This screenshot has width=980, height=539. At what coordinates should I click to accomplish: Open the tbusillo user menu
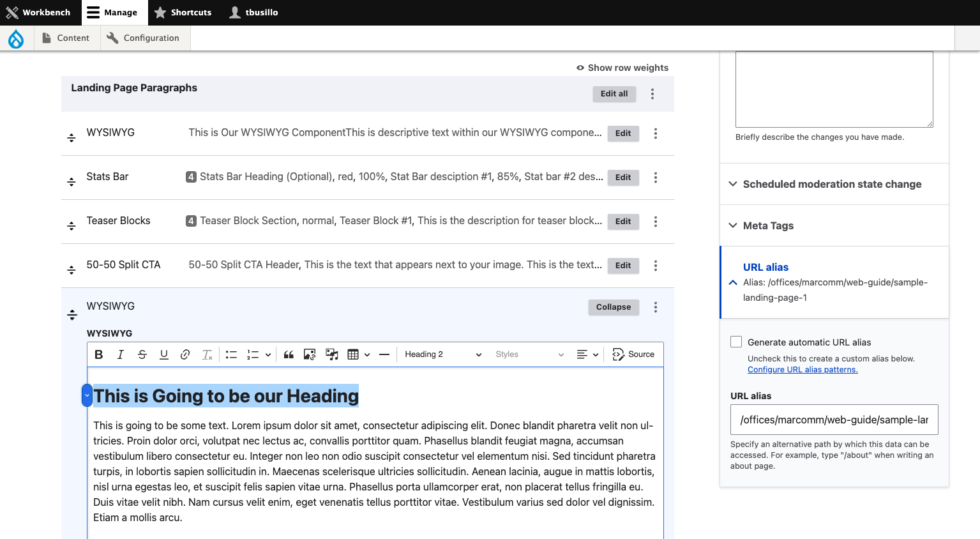254,13
